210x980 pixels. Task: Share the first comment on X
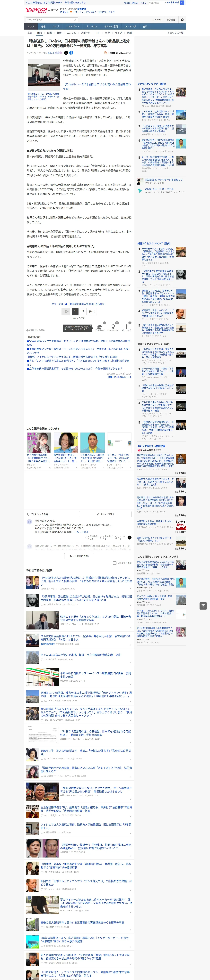130,537
